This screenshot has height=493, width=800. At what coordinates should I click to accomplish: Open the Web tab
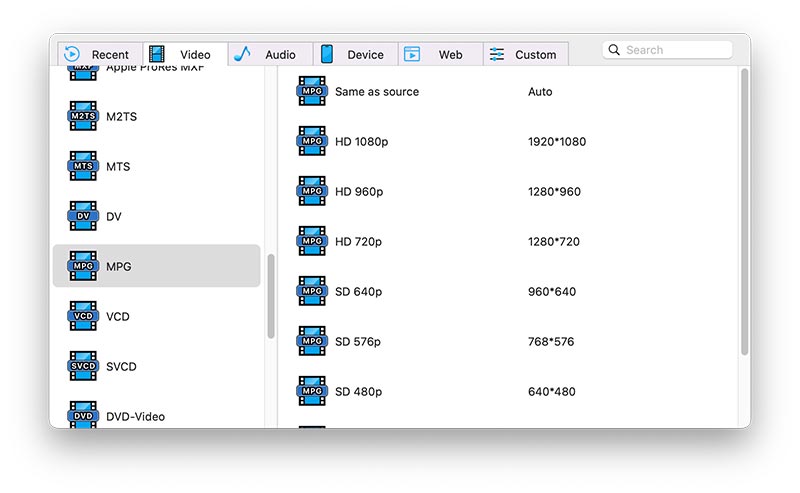441,54
